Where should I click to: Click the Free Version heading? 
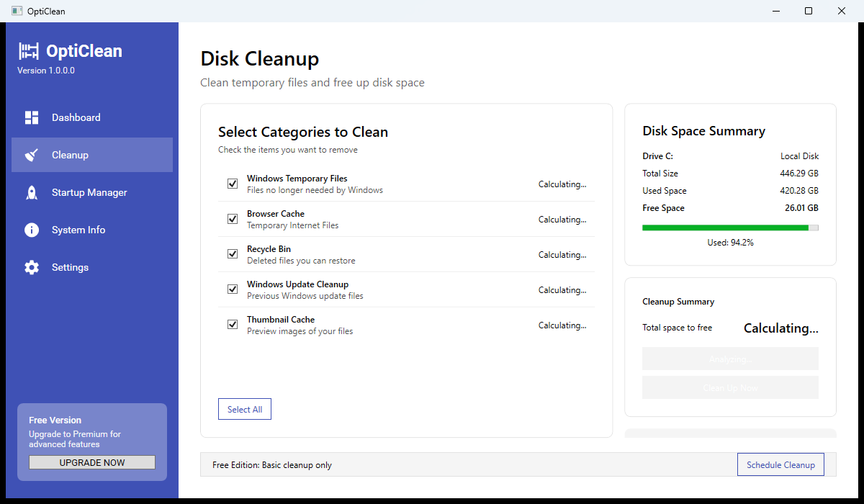pos(55,420)
